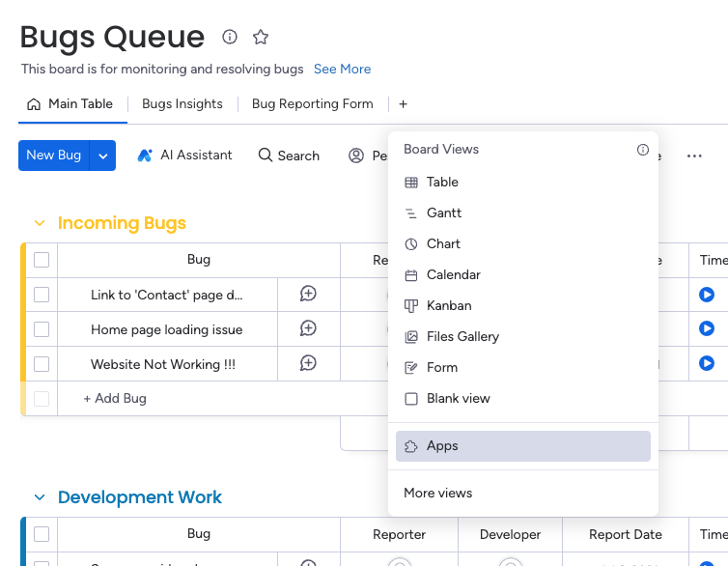Start time tracking for 'Home page loading issue' row
This screenshot has height=566, width=728.
(x=707, y=328)
